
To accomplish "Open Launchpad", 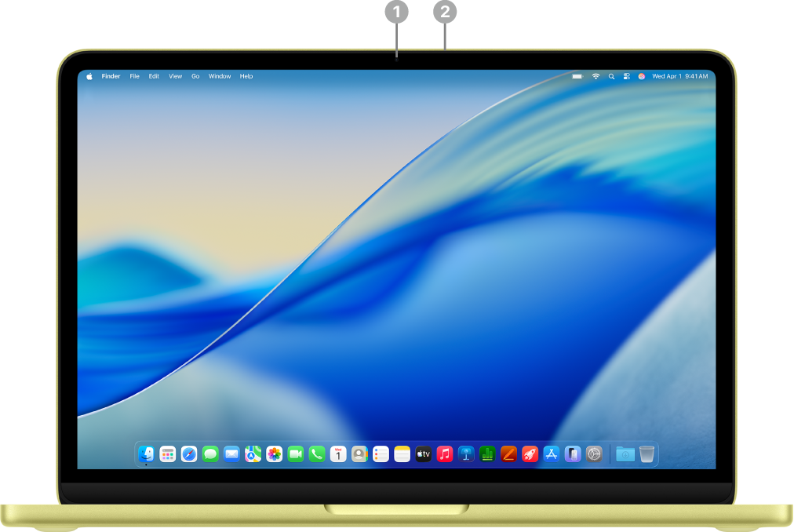I will click(167, 454).
